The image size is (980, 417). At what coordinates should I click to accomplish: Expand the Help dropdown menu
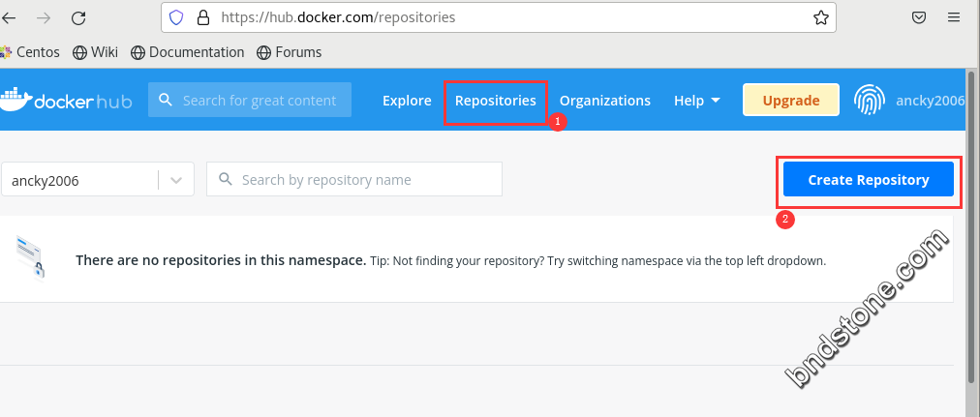tap(697, 101)
